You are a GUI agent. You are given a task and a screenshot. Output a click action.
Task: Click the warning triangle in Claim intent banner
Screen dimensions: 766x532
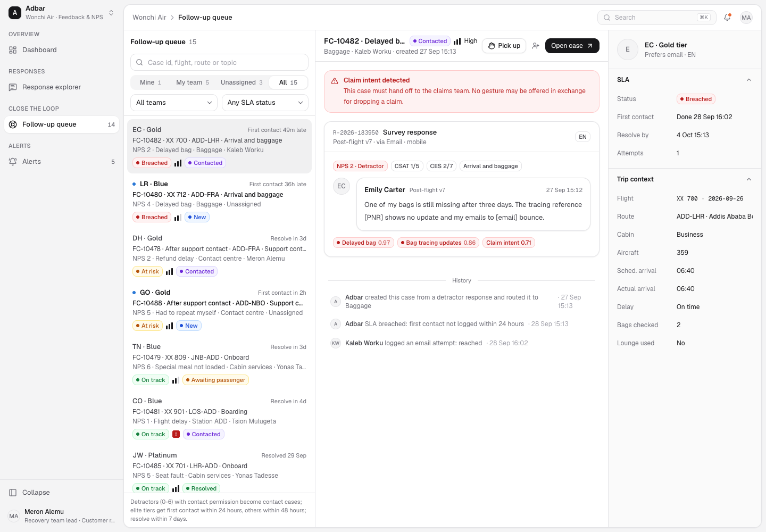(335, 81)
